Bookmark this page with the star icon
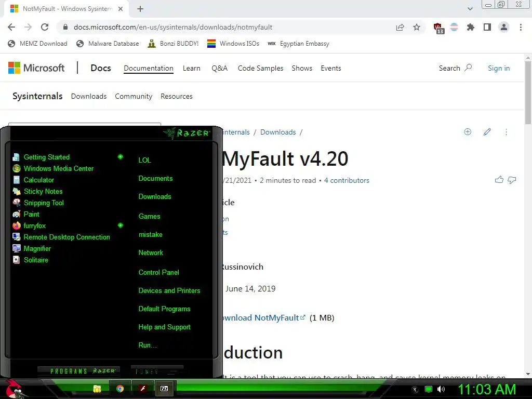Image resolution: width=532 pixels, height=399 pixels. click(x=417, y=27)
